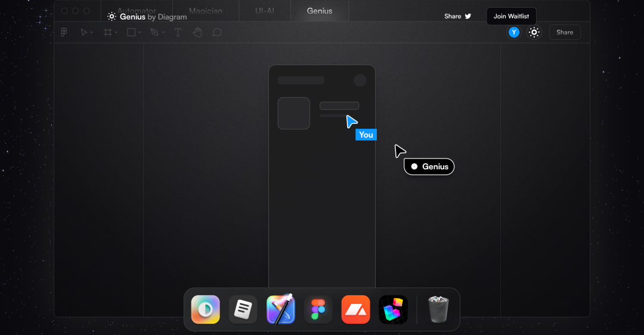Image resolution: width=644 pixels, height=335 pixels.
Task: Open the colorful 3D cubes dock app
Action: tap(393, 309)
